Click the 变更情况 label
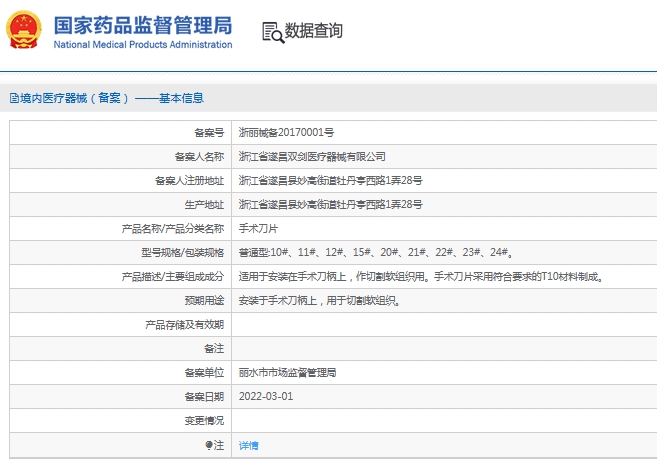 pyautogui.click(x=204, y=420)
